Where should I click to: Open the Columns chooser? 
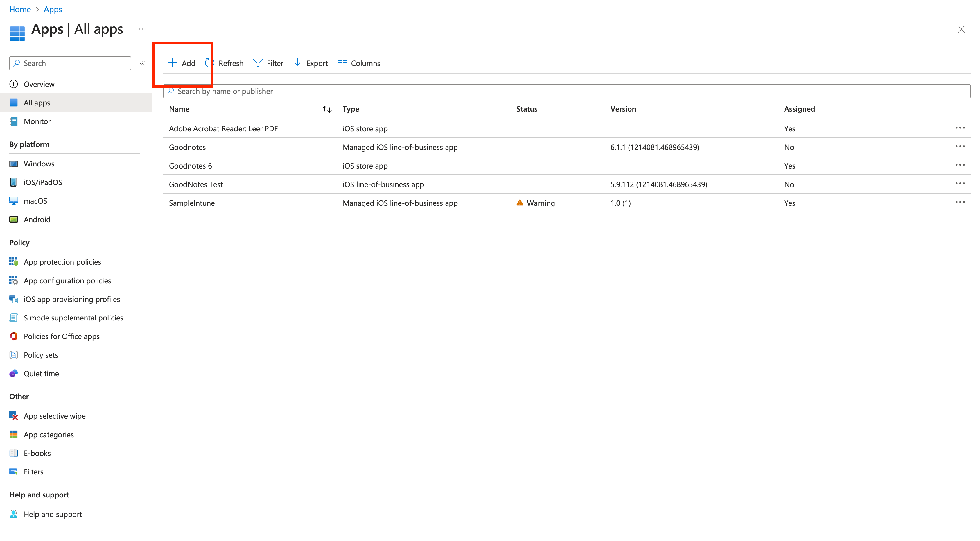point(358,63)
